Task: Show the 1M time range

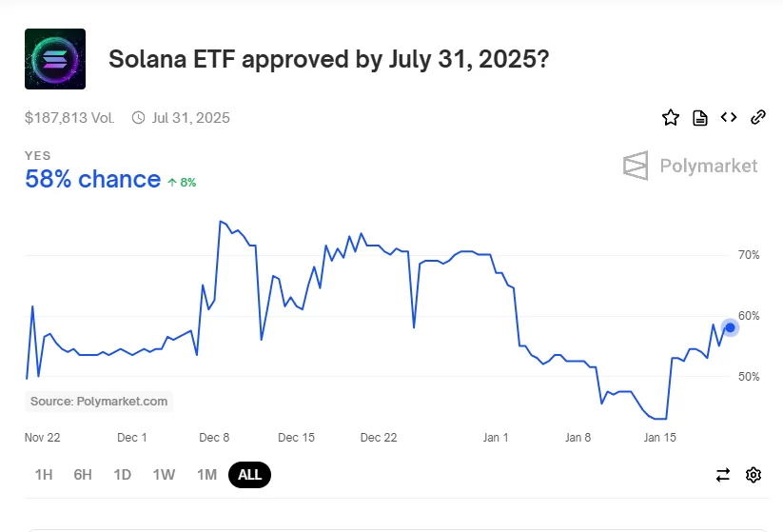Action: pos(206,475)
